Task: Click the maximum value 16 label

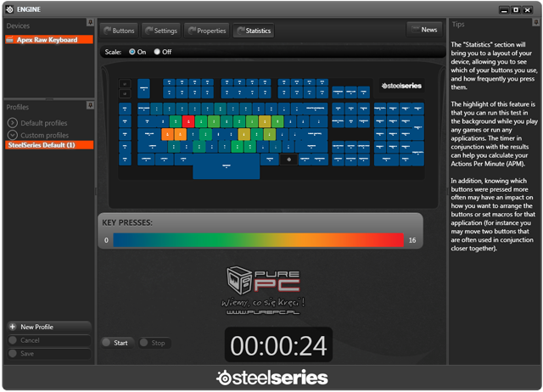Action: (x=412, y=240)
